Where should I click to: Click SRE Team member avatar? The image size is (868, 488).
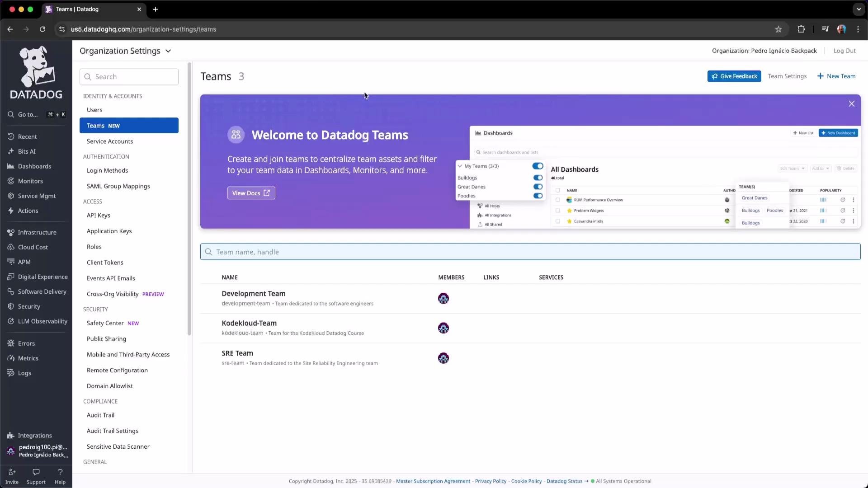tap(443, 358)
